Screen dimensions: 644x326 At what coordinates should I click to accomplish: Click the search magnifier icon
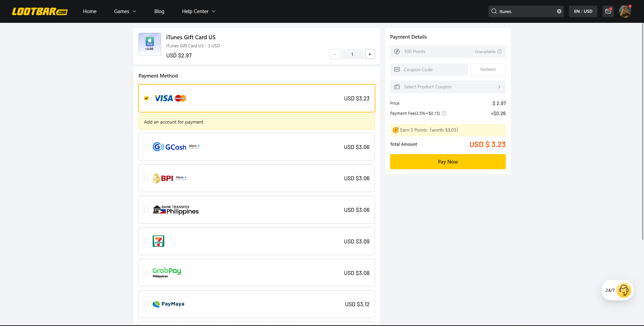click(494, 11)
